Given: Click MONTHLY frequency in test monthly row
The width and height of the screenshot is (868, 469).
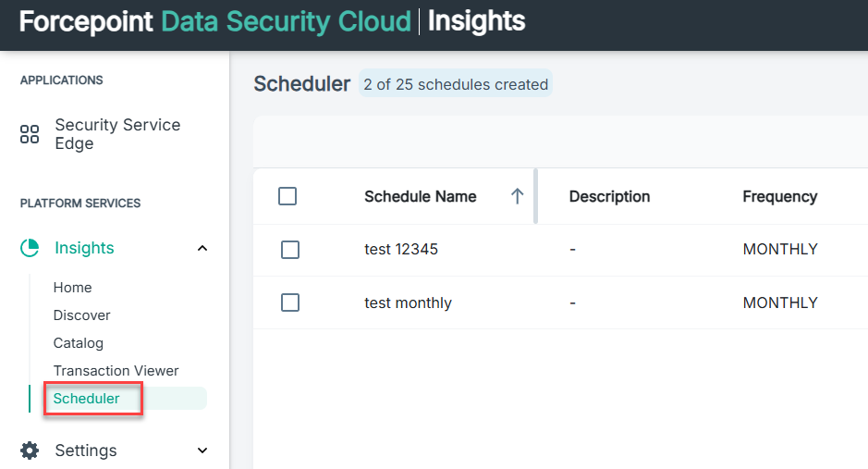Looking at the screenshot, I should [x=780, y=302].
